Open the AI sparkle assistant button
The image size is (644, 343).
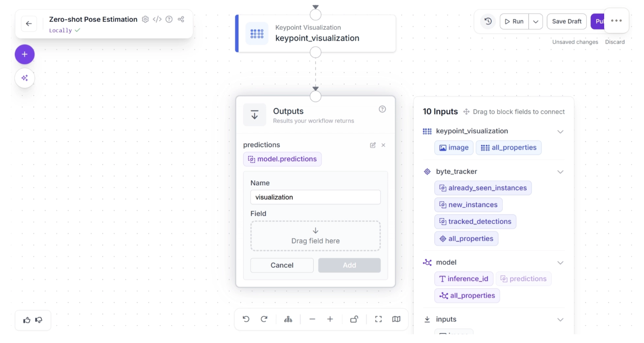(24, 78)
